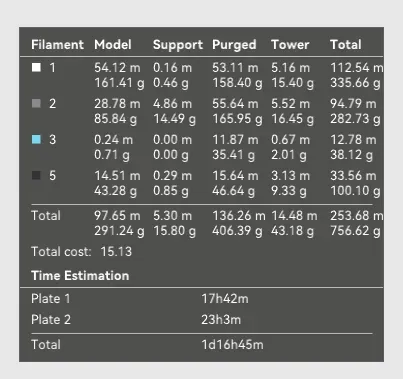Select purged weight 165.95 g
Image resolution: width=403 pixels, height=379 pixels.
pos(237,119)
